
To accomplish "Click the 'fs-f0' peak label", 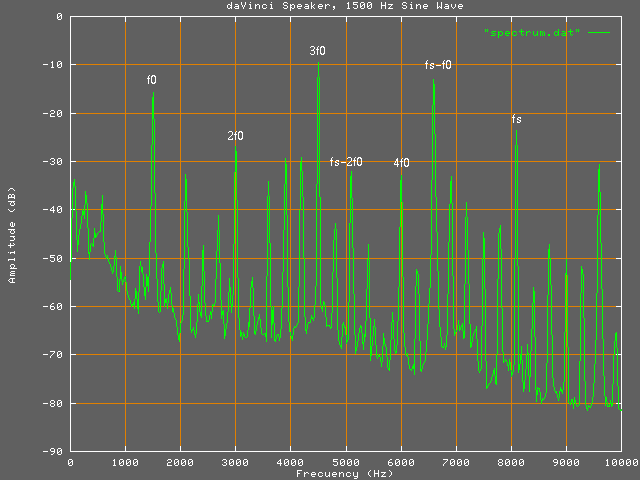I will (x=438, y=65).
